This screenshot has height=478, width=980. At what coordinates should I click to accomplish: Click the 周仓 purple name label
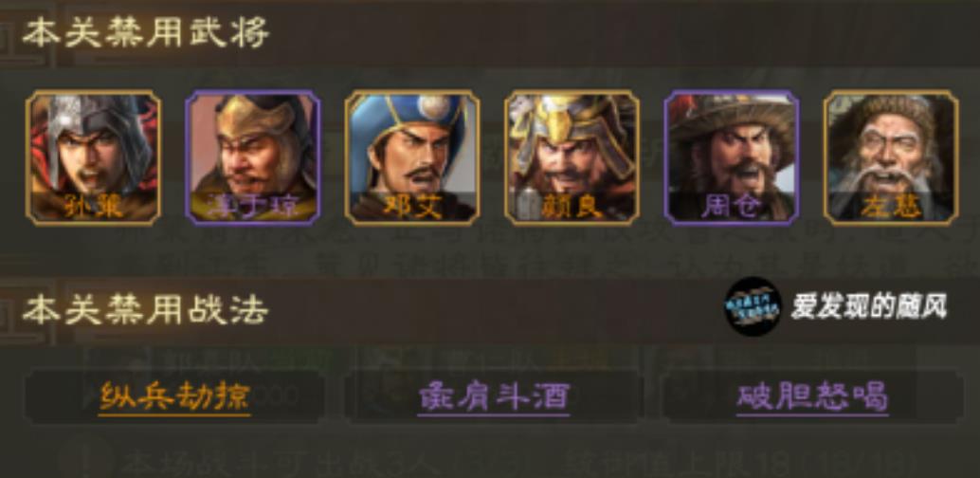pos(732,206)
